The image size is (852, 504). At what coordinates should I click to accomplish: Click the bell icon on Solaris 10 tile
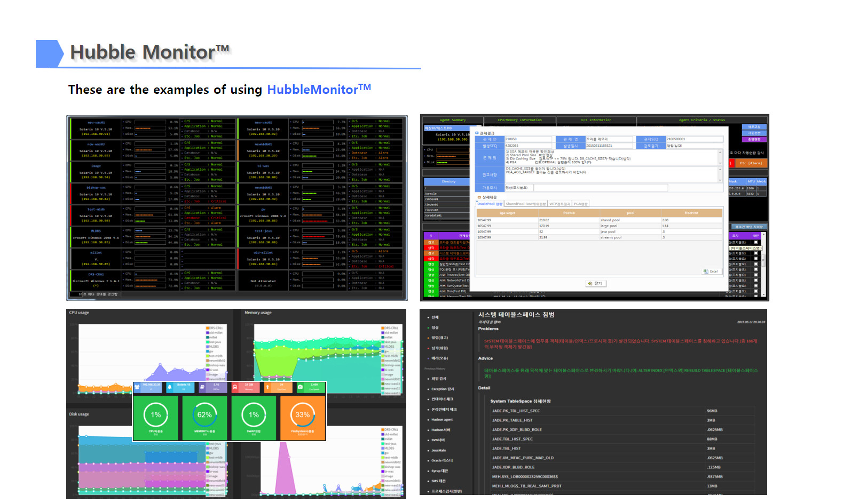(x=170, y=387)
